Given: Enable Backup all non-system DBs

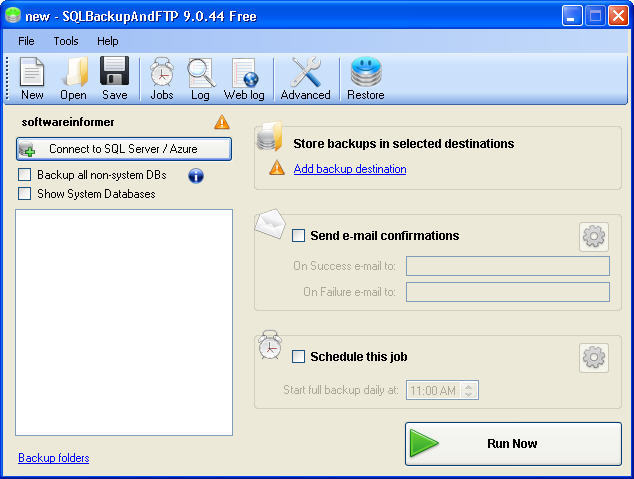Looking at the screenshot, I should tap(25, 175).
